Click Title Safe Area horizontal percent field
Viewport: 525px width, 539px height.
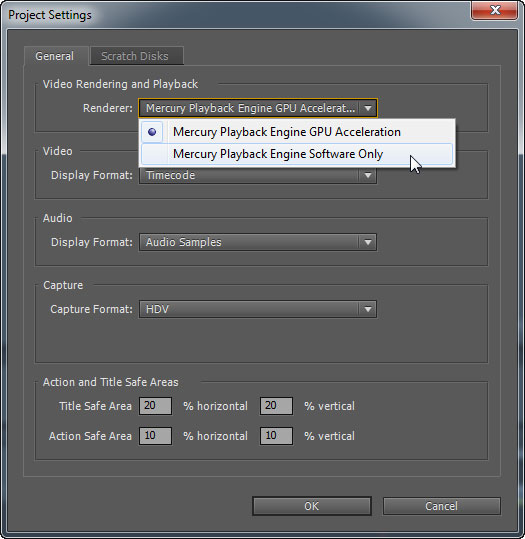tap(155, 406)
